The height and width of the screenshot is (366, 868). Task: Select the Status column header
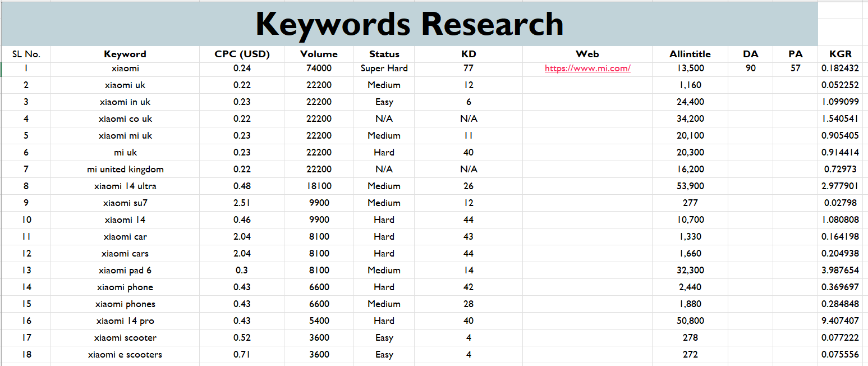coord(384,54)
